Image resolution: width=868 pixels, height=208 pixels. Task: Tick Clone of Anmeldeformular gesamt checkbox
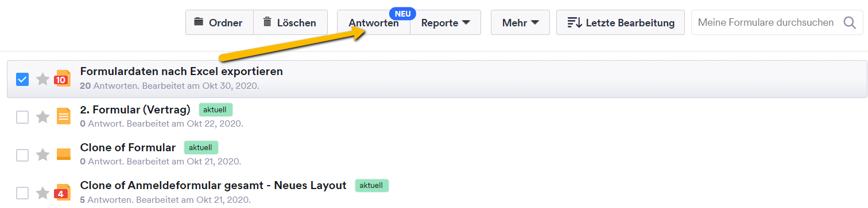22,193
